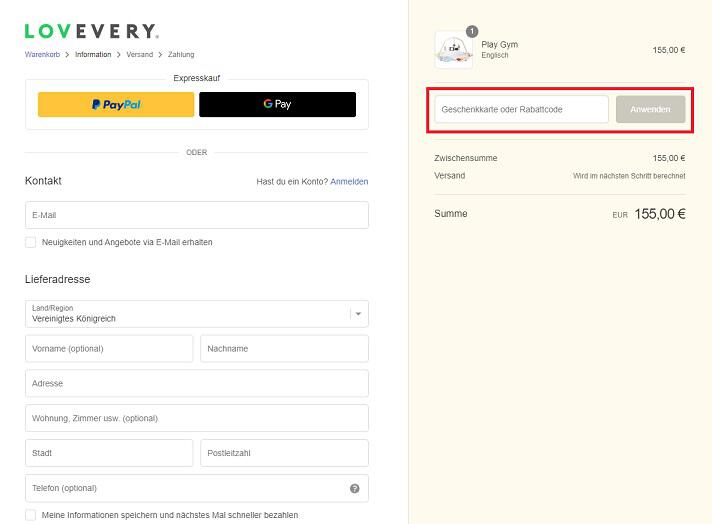Focus the Telefon (optional) field

(197, 488)
